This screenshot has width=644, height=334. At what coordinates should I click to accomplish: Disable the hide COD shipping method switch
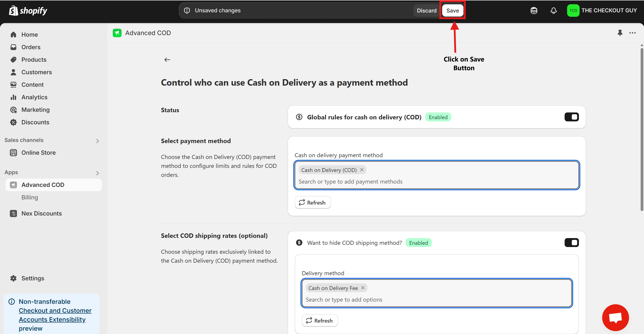[571, 243]
